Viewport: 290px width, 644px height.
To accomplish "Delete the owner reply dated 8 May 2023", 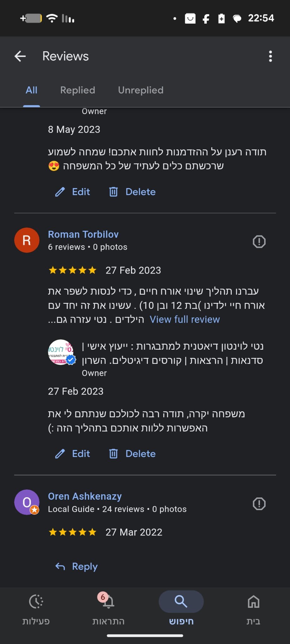I will coord(133,192).
